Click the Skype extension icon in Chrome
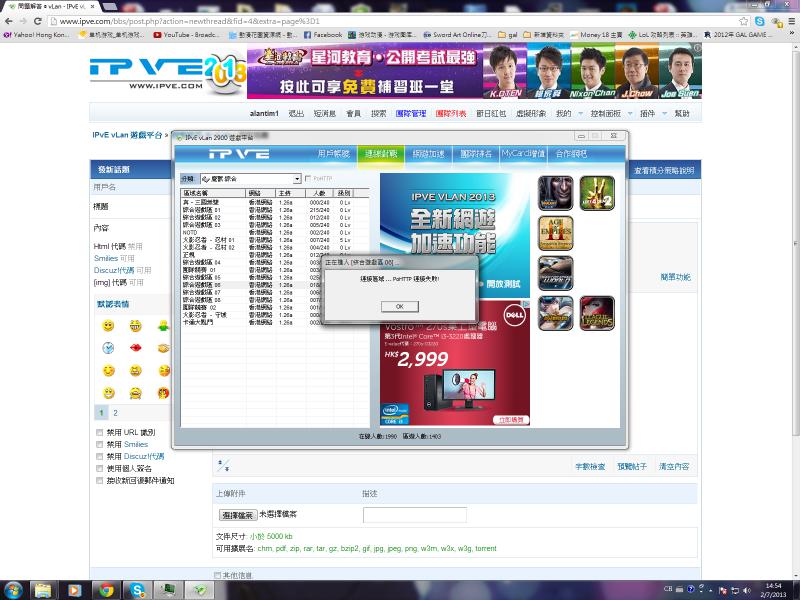The width and height of the screenshot is (800, 600). pyautogui.click(x=760, y=21)
